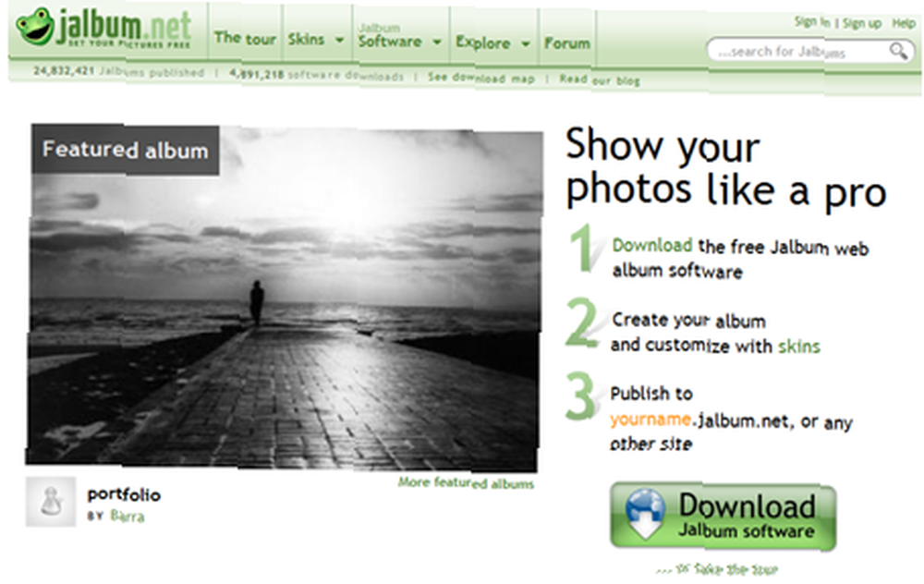Click the search magnifier icon

(898, 51)
